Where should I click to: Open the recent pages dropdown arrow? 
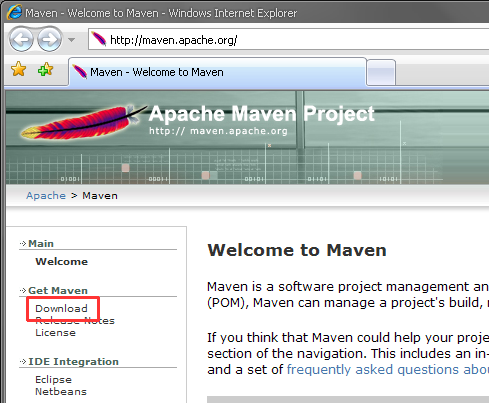click(x=71, y=40)
